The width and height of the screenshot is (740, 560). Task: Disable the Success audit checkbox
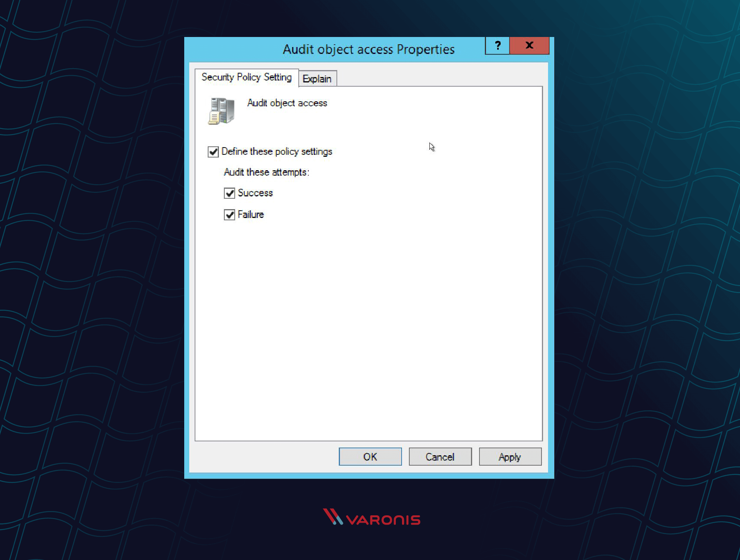click(x=230, y=193)
